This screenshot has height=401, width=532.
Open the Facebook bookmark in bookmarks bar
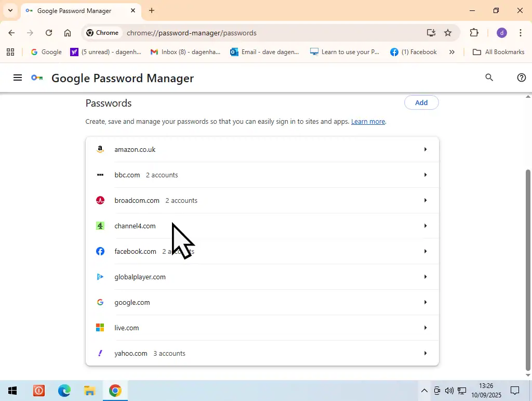(414, 52)
